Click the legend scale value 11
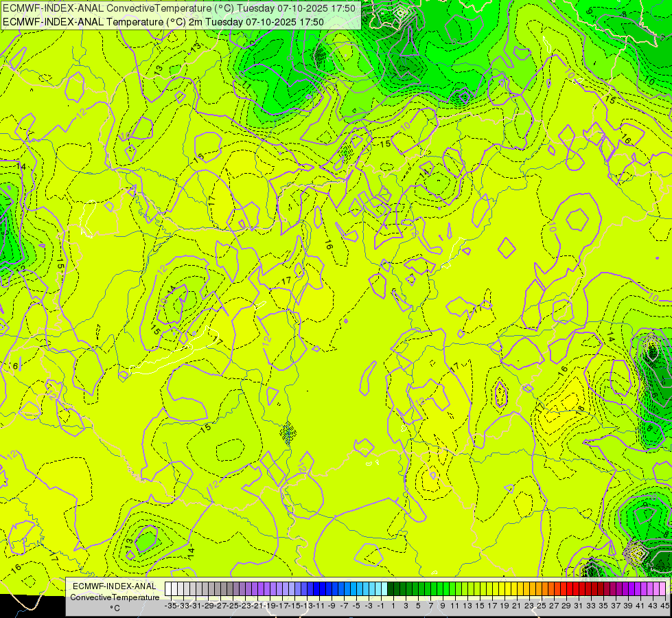Image resolution: width=672 pixels, height=618 pixels. click(x=455, y=606)
